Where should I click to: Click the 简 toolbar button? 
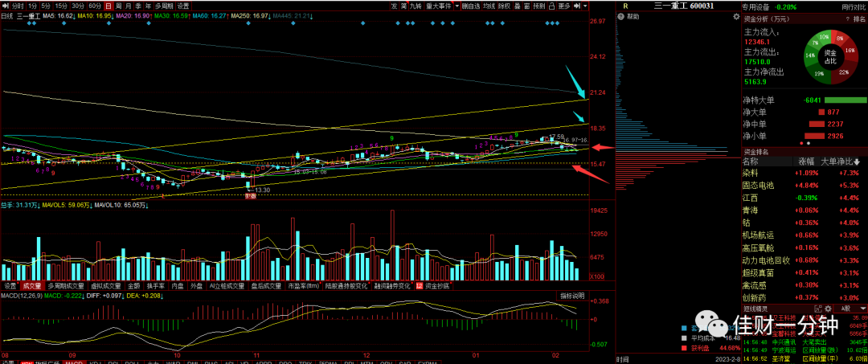pos(404,6)
